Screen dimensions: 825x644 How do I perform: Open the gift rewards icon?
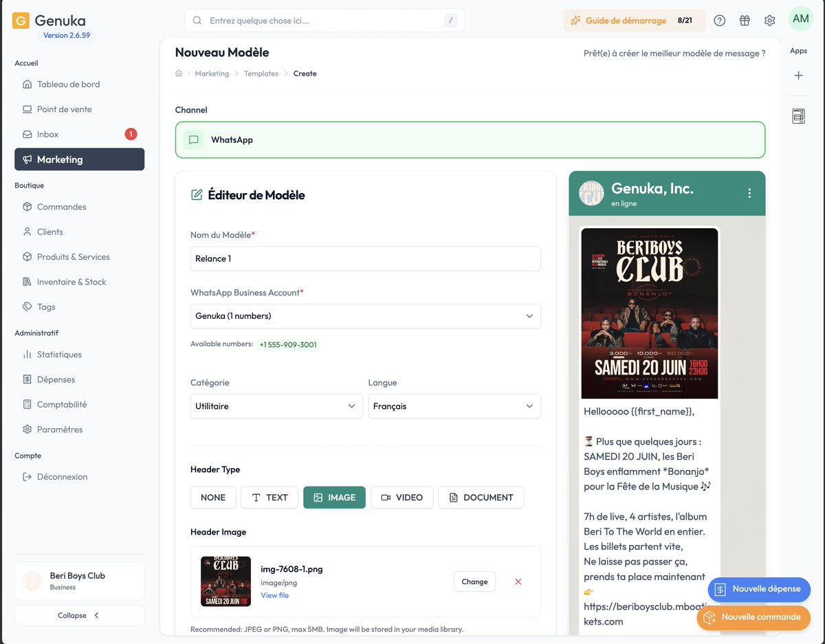[x=745, y=21]
